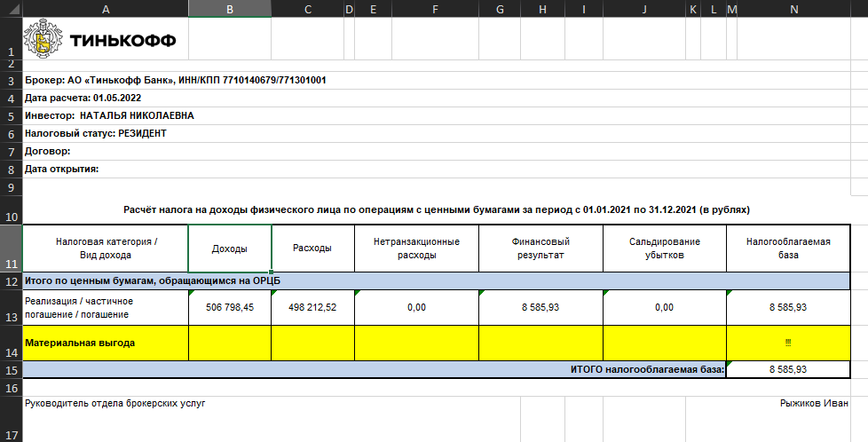Select column B header
The width and height of the screenshot is (868, 442).
point(230,8)
